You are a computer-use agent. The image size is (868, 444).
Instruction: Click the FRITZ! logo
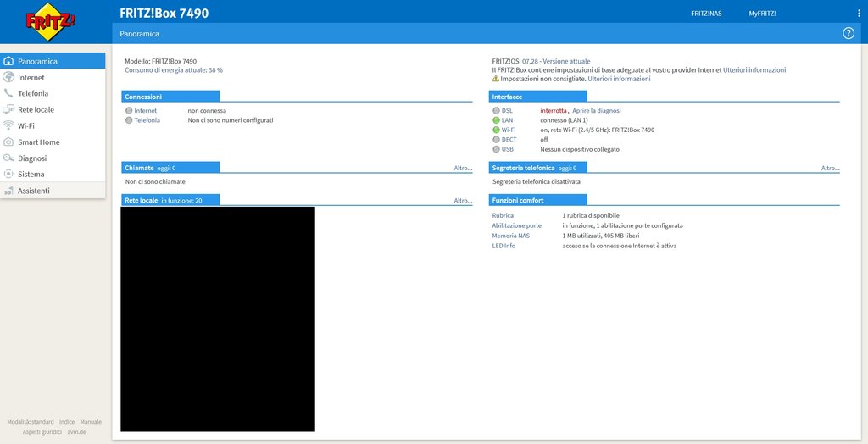tap(50, 21)
